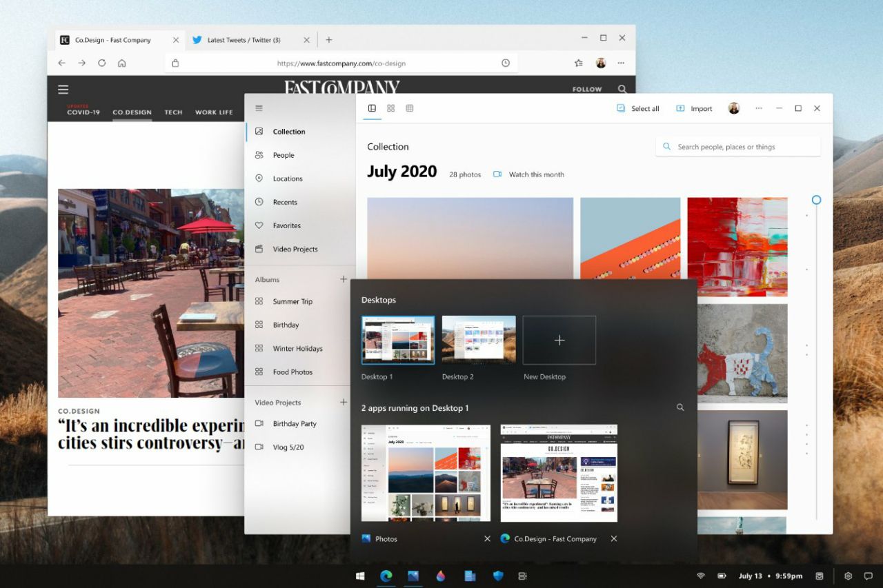The width and height of the screenshot is (883, 588).
Task: Close the Latest Tweets browser tab
Action: pyautogui.click(x=307, y=40)
